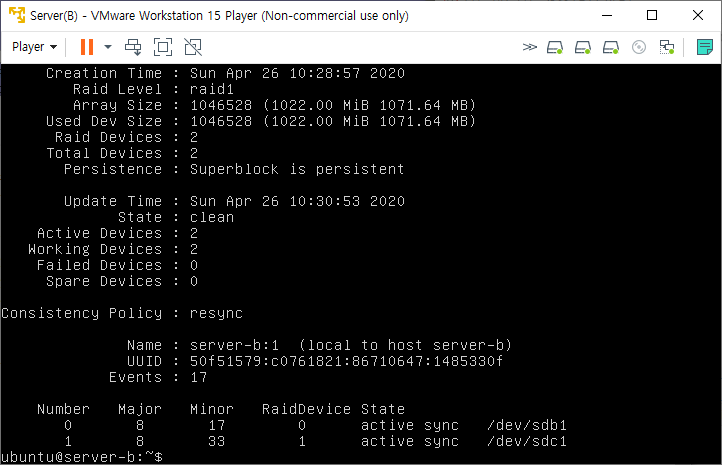Maximize the VMware Player window
This screenshot has height=465, width=722.
click(x=652, y=15)
